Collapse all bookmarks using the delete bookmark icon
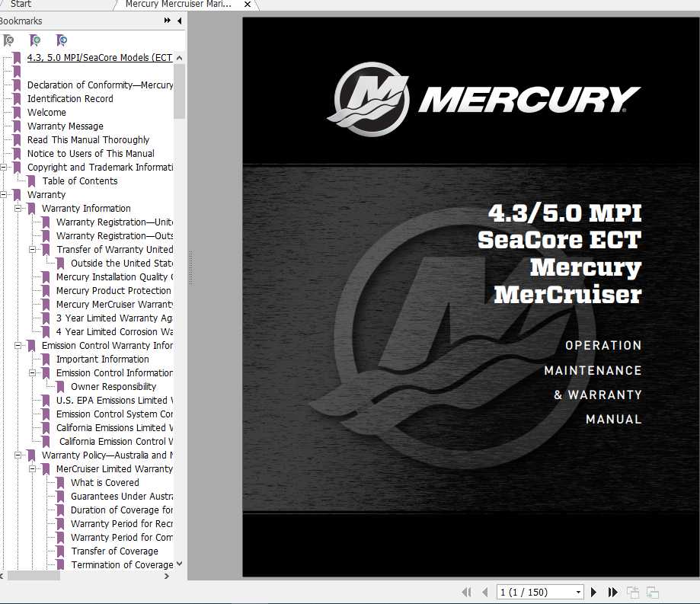700x604 pixels. coord(8,40)
